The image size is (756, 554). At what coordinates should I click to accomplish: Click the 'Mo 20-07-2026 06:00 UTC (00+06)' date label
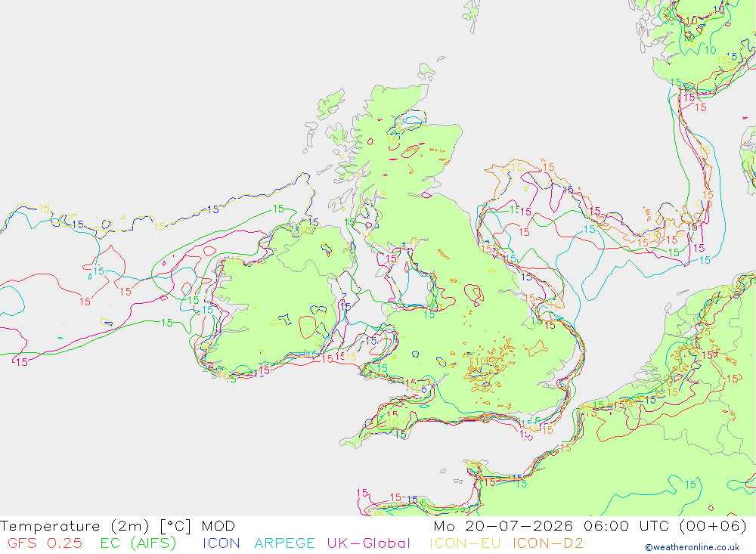(x=590, y=525)
